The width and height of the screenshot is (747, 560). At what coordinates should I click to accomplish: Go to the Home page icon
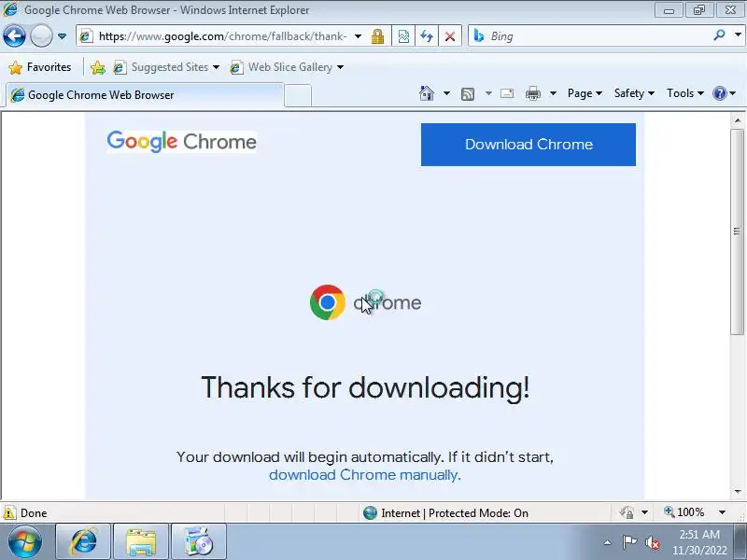[x=427, y=93]
